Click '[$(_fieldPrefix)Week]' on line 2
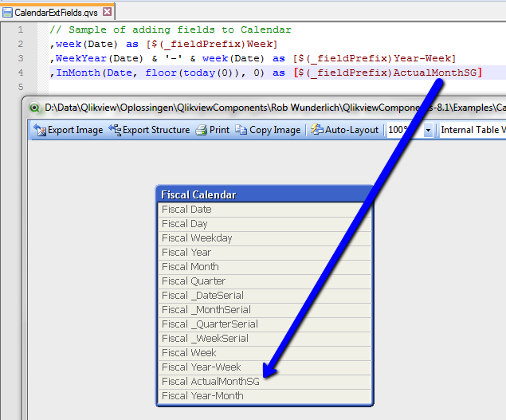The width and height of the screenshot is (506, 420). tap(212, 44)
